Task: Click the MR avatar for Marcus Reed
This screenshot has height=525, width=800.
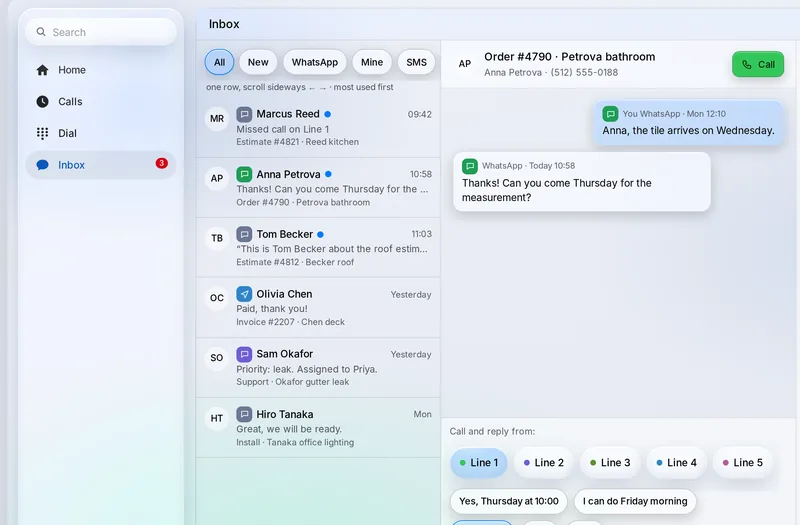Action: [x=217, y=118]
